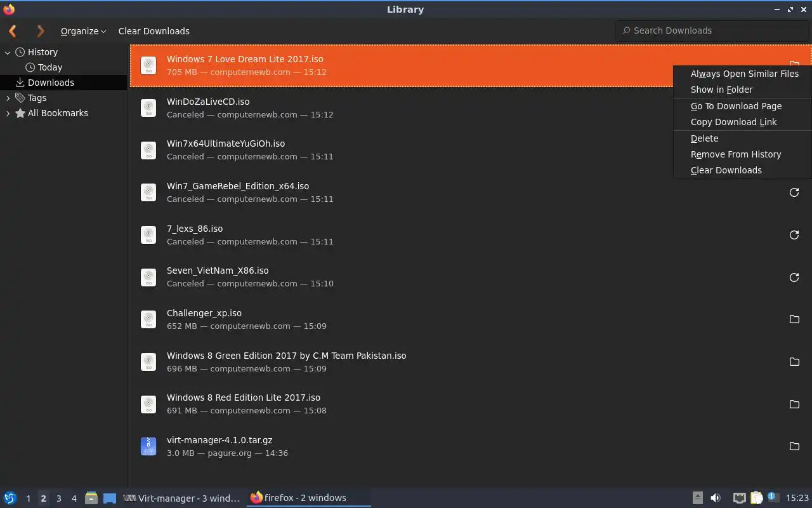The image size is (812, 508).
Task: Choose Copy Download Link
Action: pos(743,122)
